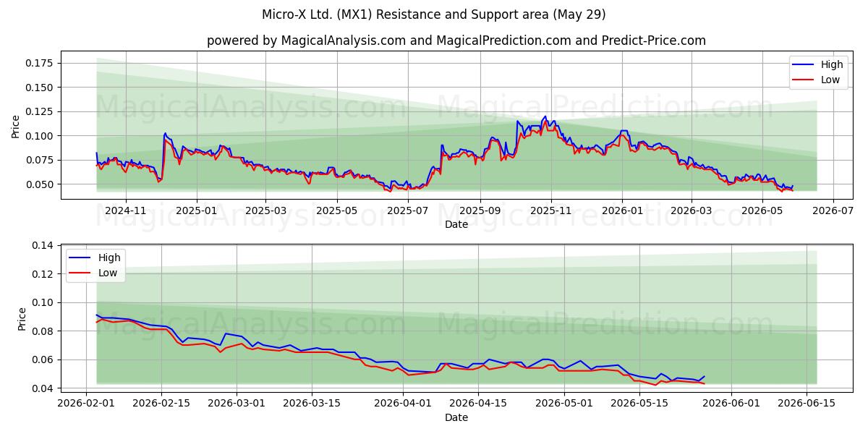Click the '2026-05-01' tick label on the bottom chart
The width and height of the screenshot is (868, 434).
pos(563,404)
